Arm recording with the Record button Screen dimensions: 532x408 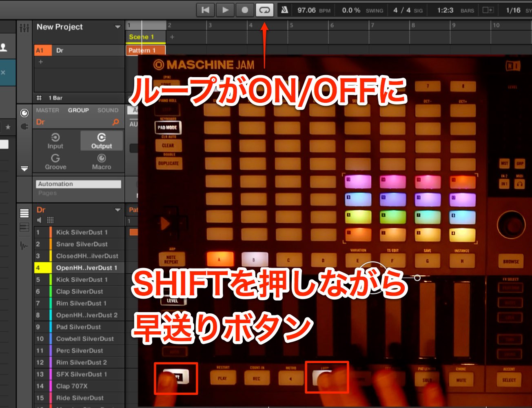(x=245, y=10)
